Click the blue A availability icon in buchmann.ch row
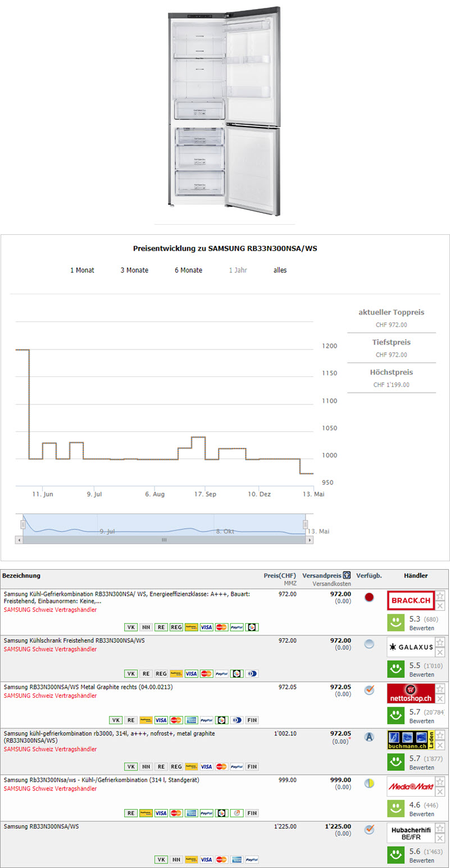This screenshot has height=868, width=450. pos(369,737)
